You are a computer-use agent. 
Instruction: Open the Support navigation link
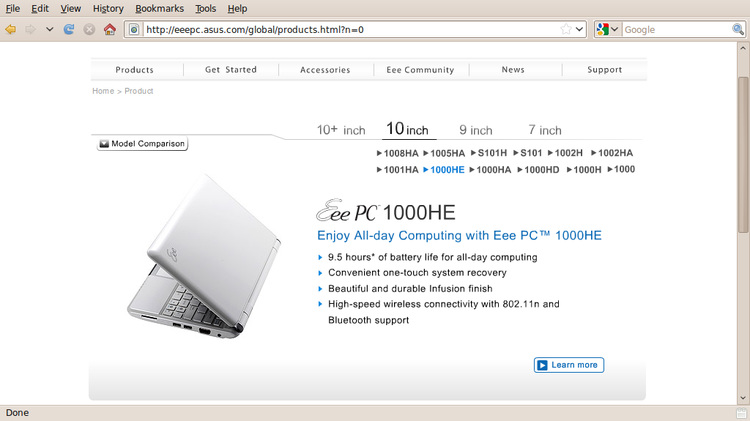605,70
